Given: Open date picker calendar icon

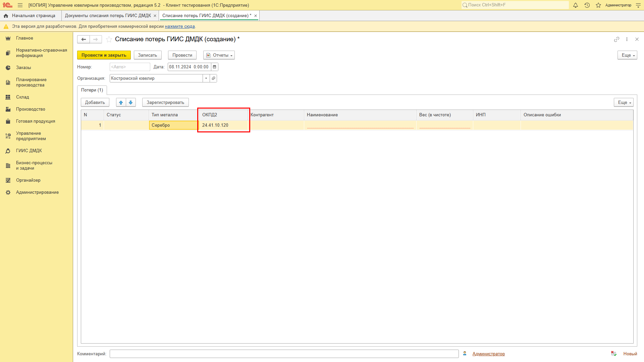Looking at the screenshot, I should pyautogui.click(x=215, y=67).
